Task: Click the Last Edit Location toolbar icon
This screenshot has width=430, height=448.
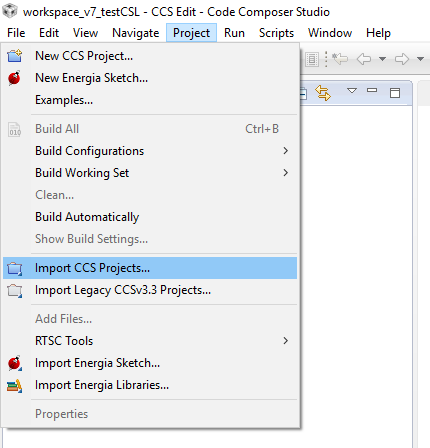Action: [x=340, y=59]
